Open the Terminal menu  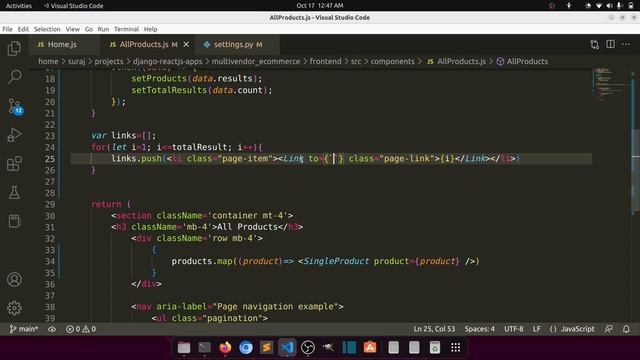[x=126, y=29]
